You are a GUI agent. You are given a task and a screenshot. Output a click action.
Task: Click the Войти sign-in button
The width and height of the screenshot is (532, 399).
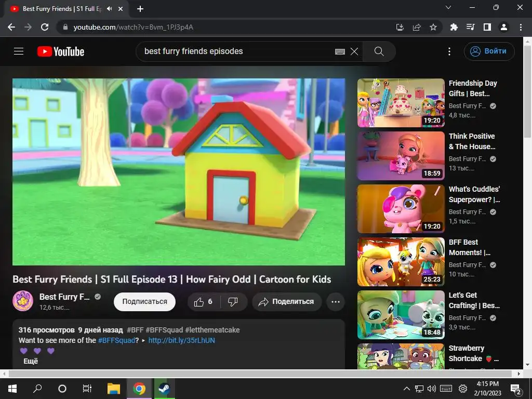[x=489, y=51]
